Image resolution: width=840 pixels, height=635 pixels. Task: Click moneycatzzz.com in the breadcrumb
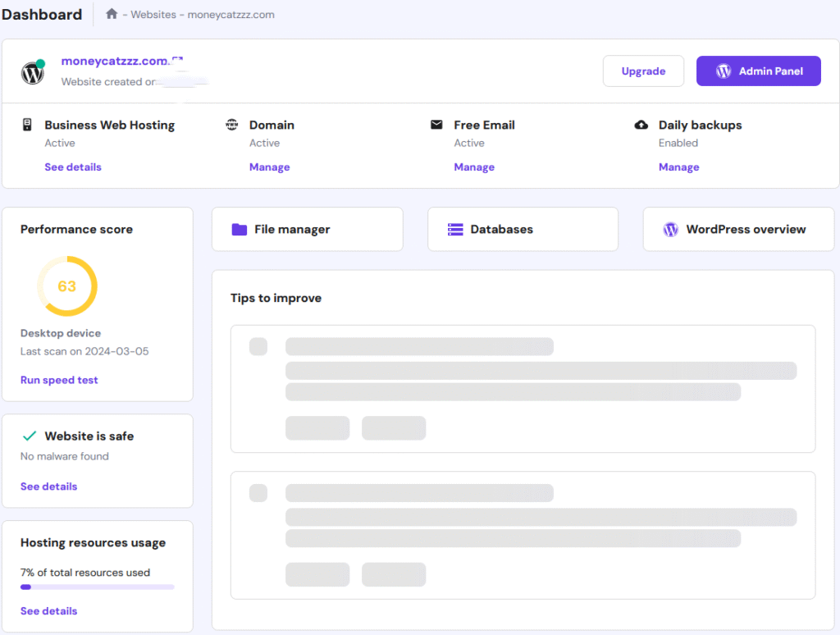[x=231, y=15]
